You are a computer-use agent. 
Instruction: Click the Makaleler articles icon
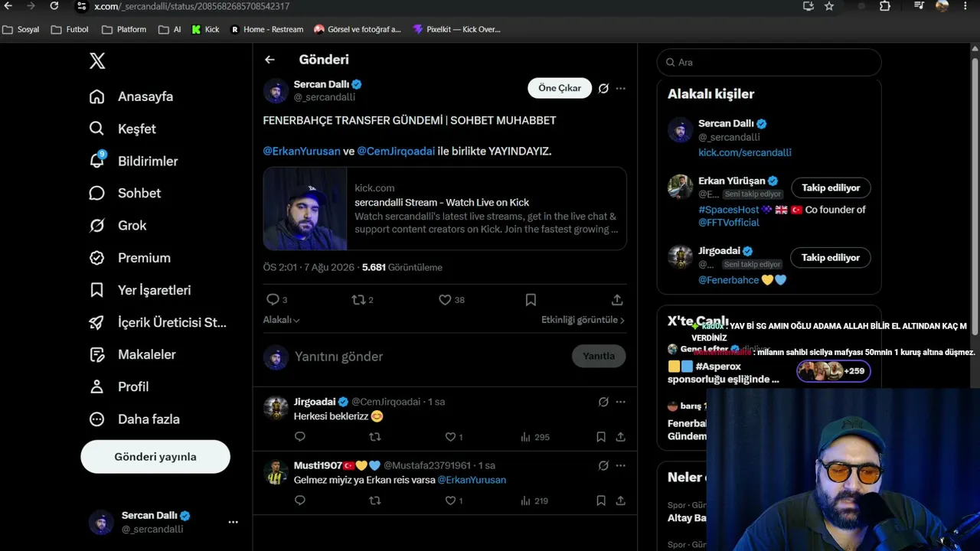point(96,354)
